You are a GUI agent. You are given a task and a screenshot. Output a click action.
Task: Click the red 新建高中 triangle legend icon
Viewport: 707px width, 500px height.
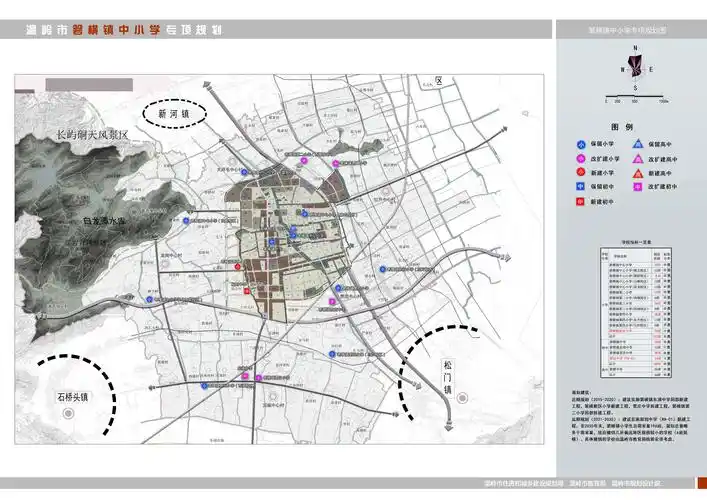636,172
